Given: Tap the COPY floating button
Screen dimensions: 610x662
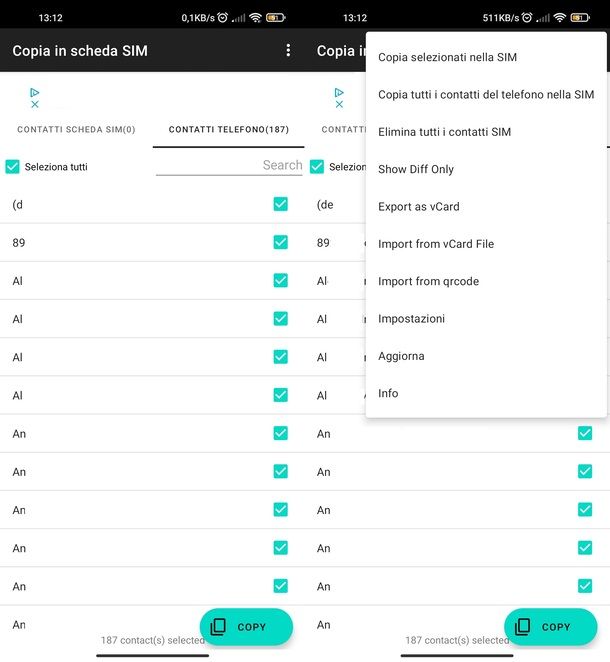Looking at the screenshot, I should coord(246,627).
